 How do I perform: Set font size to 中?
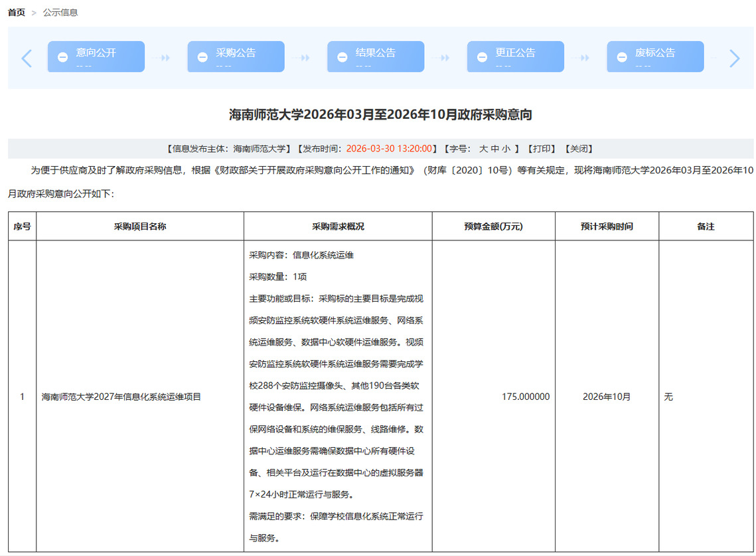[495, 149]
